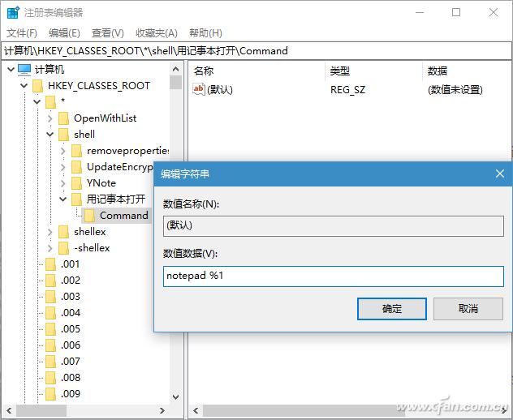The image size is (513, 420).
Task: Click the Computer icon at tree root
Action: 24,70
